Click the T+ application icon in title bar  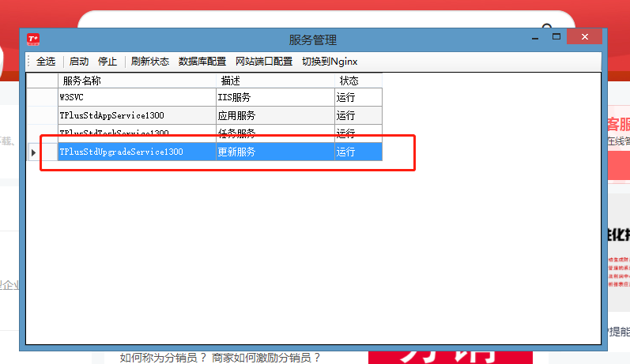click(33, 39)
